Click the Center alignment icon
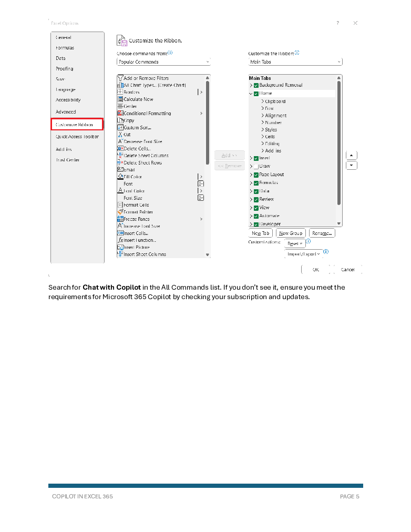Viewport: 411px width, 532px height. [120, 106]
